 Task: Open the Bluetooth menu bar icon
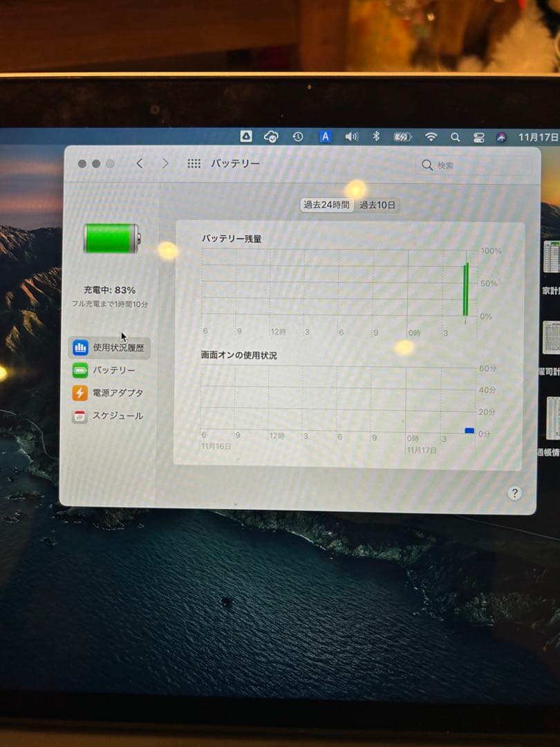376,137
